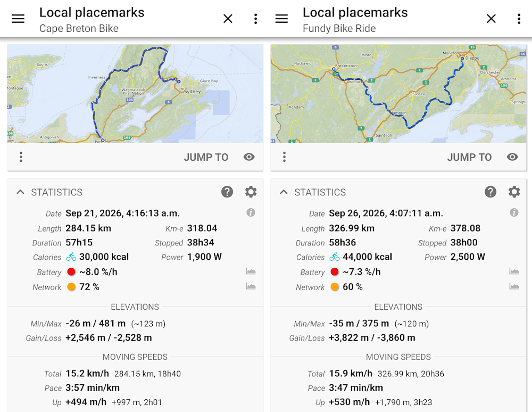532x412 pixels.
Task: Click stopped time 38h34
Action: pyautogui.click(x=201, y=242)
